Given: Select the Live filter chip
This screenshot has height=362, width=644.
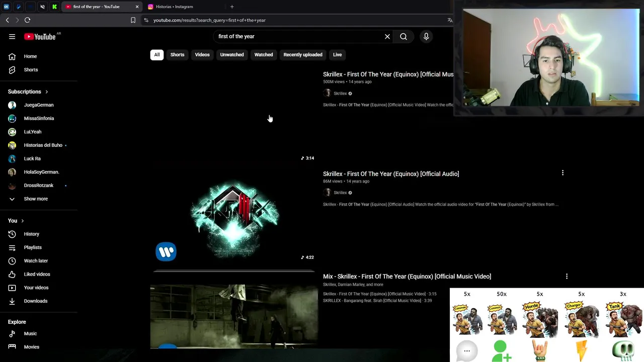Looking at the screenshot, I should click(x=337, y=55).
